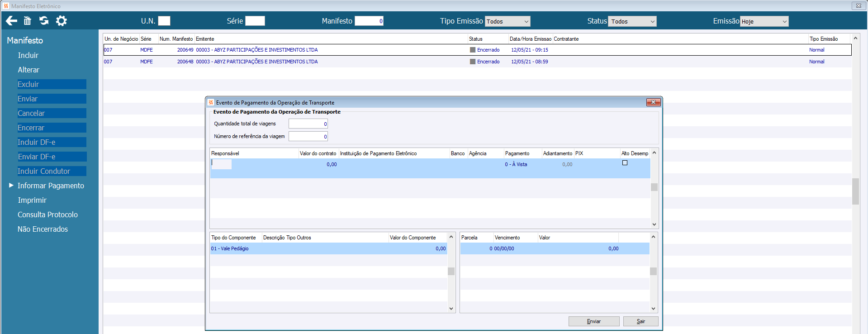Toggle the Alto Desemp checkbox
The width and height of the screenshot is (868, 334).
[x=625, y=163]
